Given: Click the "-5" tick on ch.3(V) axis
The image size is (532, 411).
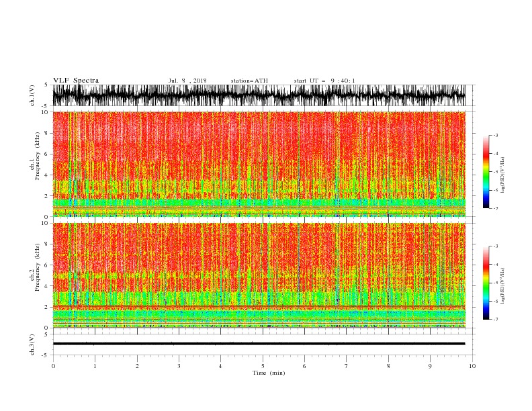Looking at the screenshot, I should 46,355.
